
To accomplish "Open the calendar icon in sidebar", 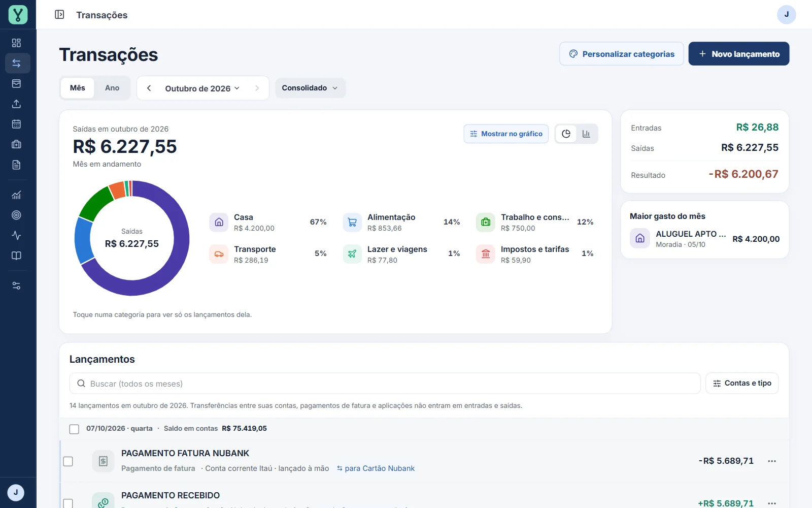I will click(x=16, y=124).
